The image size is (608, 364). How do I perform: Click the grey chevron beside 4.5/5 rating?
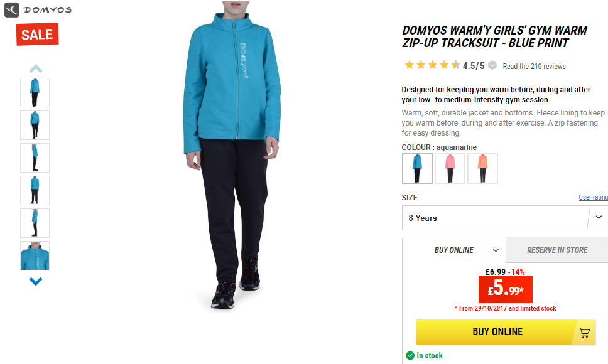pyautogui.click(x=492, y=65)
